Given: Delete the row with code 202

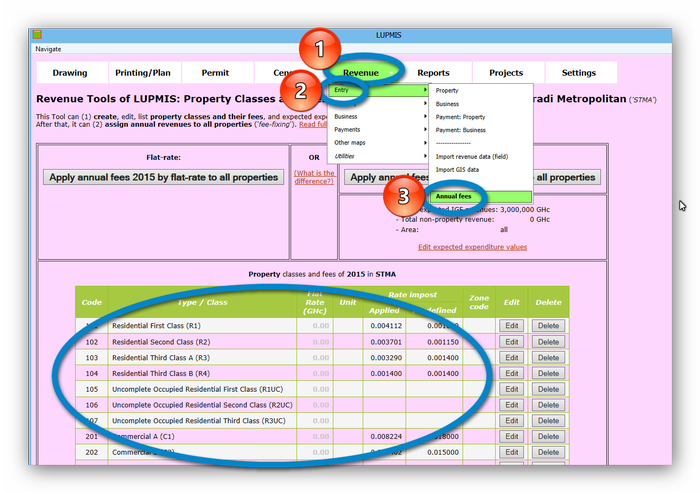Looking at the screenshot, I should point(548,452).
